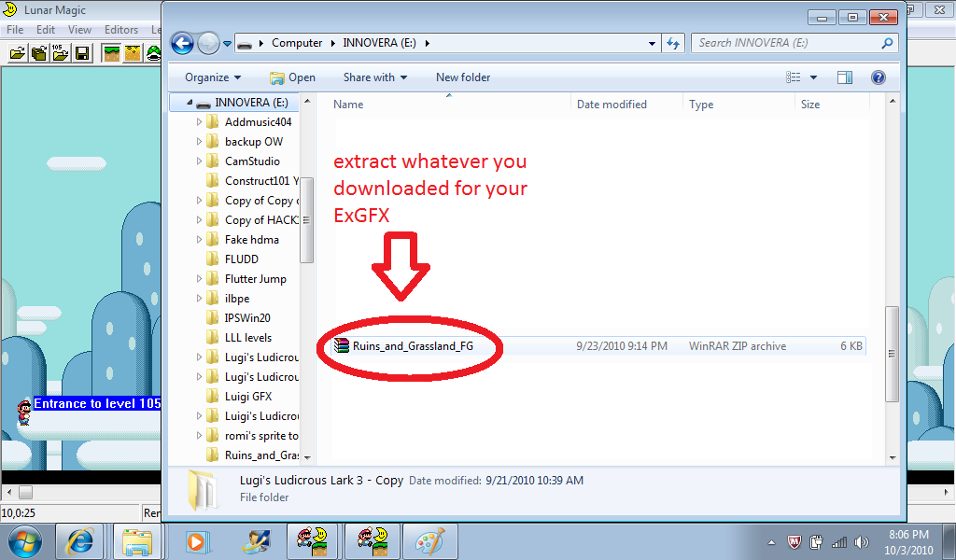Click Mario at Entrance to level 105
This screenshot has width=956, height=560.
point(23,412)
